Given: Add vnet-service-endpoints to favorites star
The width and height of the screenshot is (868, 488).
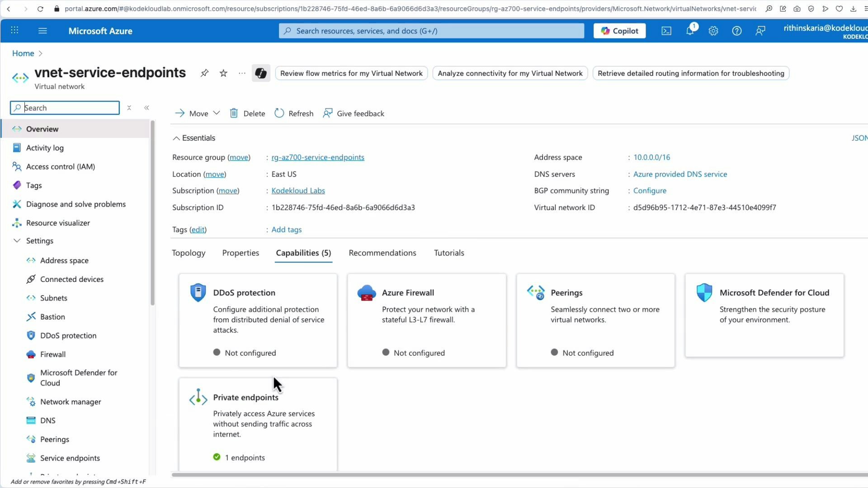Looking at the screenshot, I should pos(223,73).
